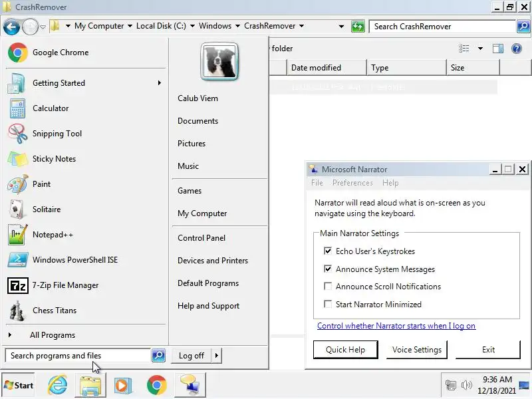Expand the Windows breadcrumb dropdown arrow

237,26
